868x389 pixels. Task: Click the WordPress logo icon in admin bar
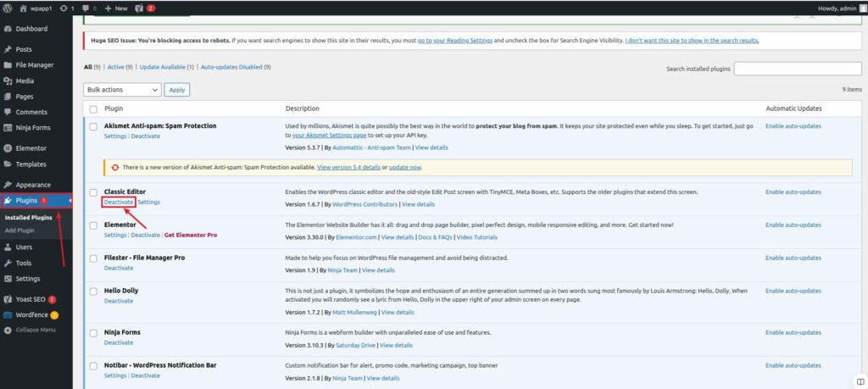point(8,8)
